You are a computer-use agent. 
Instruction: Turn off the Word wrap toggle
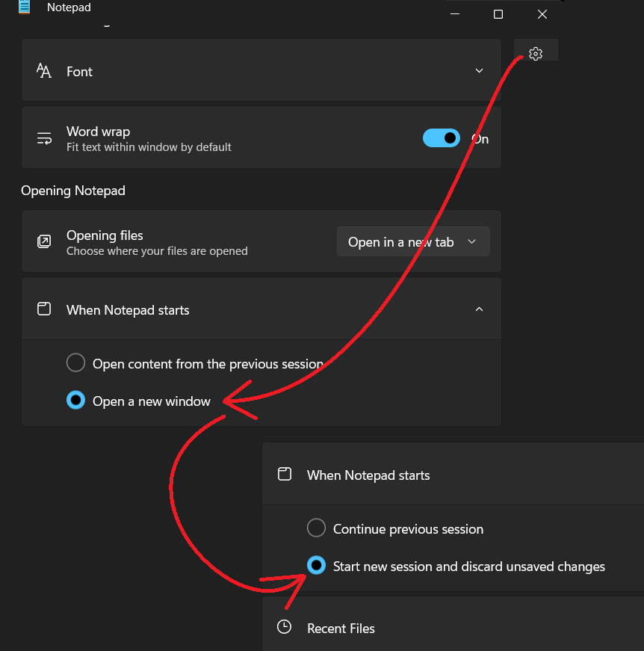(442, 138)
